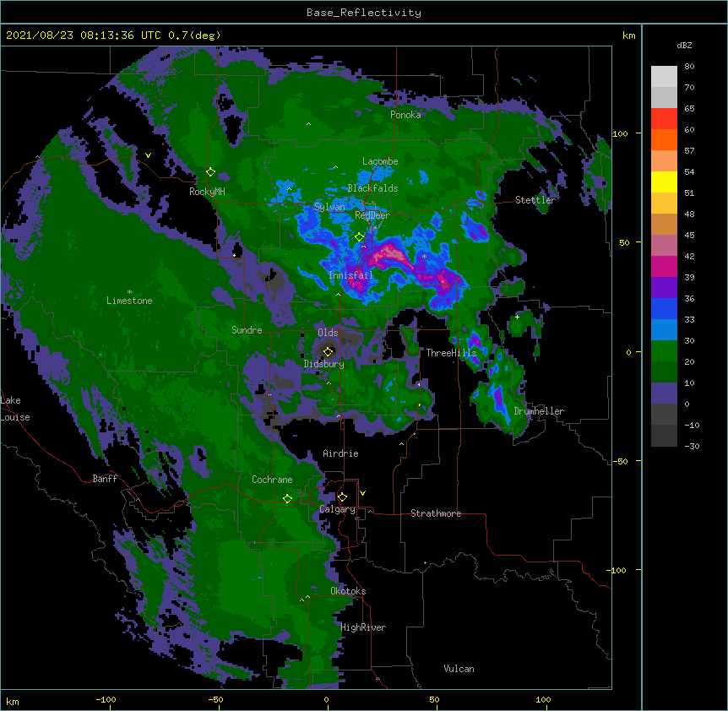728x711 pixels.
Task: Click the Limestone label
Action: pos(129,301)
